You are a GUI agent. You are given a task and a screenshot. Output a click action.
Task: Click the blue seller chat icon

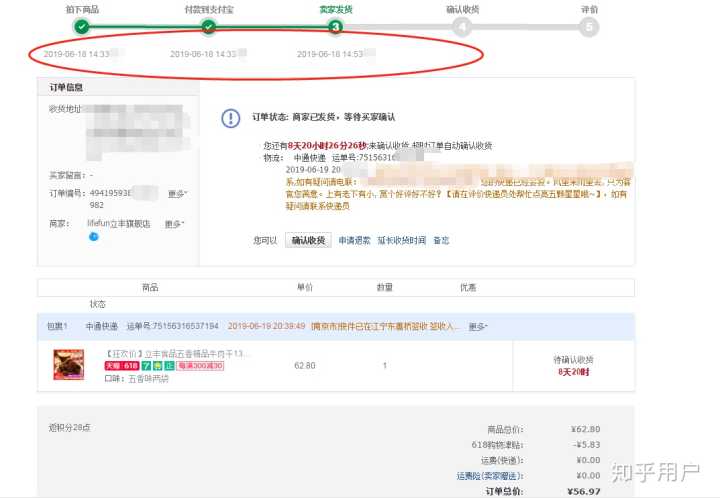(94, 236)
